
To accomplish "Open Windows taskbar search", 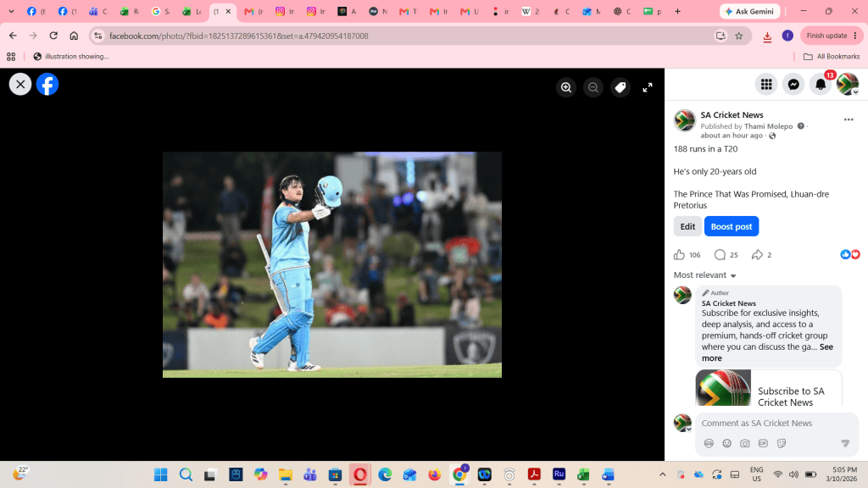I will click(x=186, y=474).
